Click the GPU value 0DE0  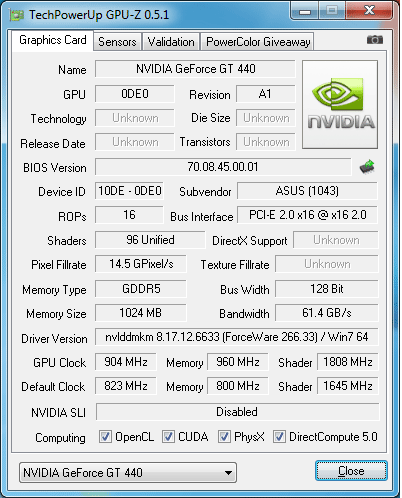point(135,94)
